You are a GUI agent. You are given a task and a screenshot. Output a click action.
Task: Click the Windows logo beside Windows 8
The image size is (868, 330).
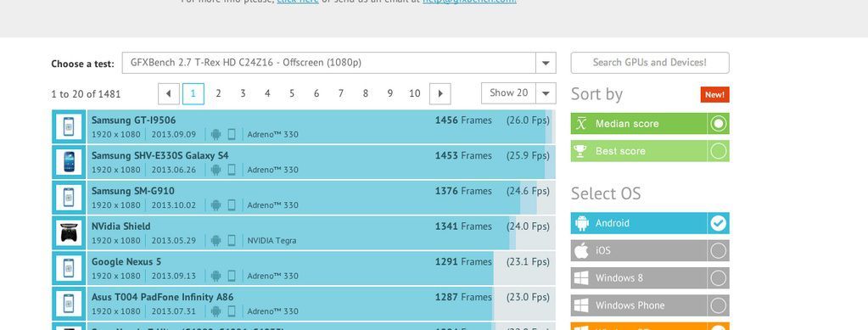coord(581,278)
